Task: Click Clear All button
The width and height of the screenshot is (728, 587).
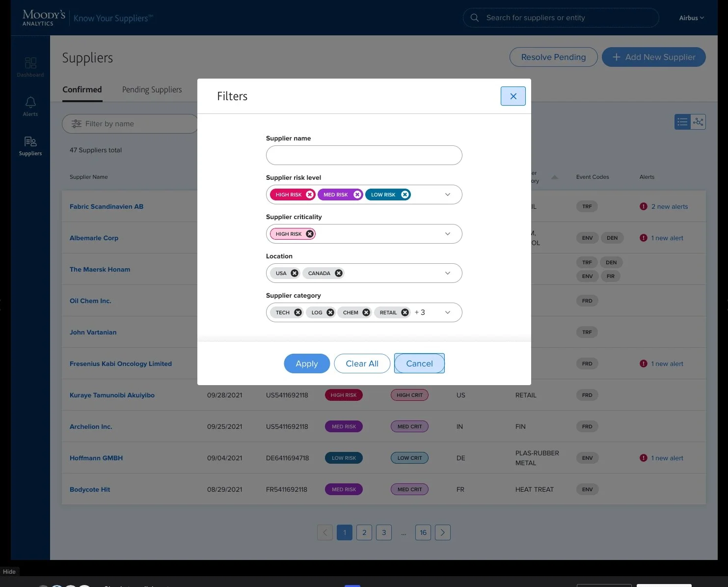Action: click(362, 363)
